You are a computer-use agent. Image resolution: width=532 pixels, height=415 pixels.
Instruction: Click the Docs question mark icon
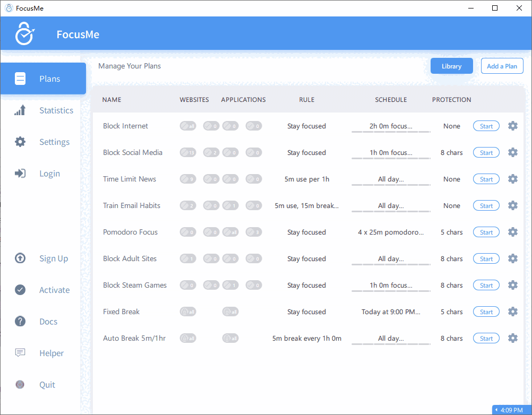20,322
